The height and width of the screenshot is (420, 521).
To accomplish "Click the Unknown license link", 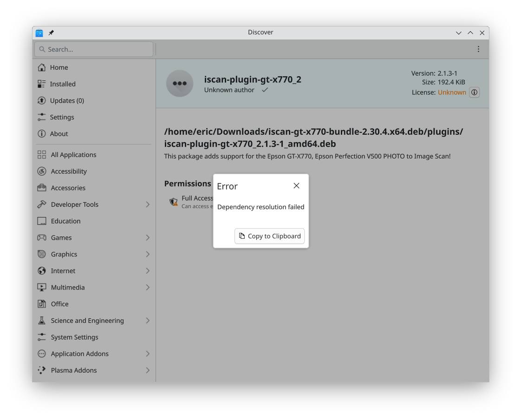I will pyautogui.click(x=452, y=92).
